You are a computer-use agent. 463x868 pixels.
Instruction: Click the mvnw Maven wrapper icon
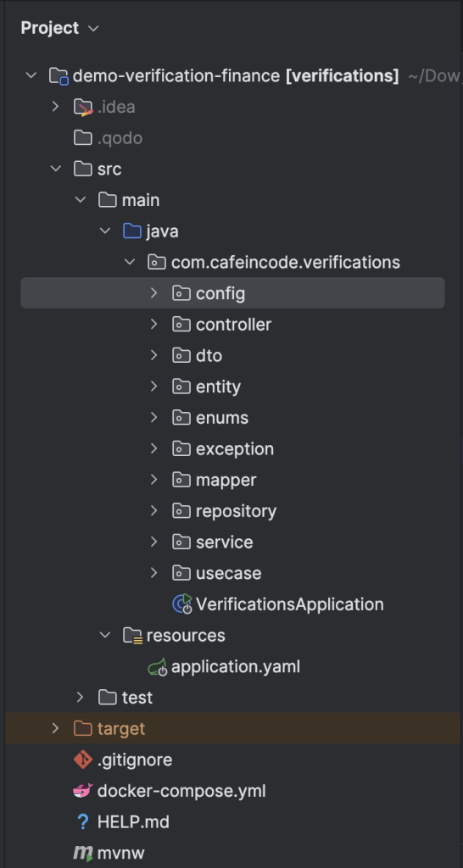point(83,853)
